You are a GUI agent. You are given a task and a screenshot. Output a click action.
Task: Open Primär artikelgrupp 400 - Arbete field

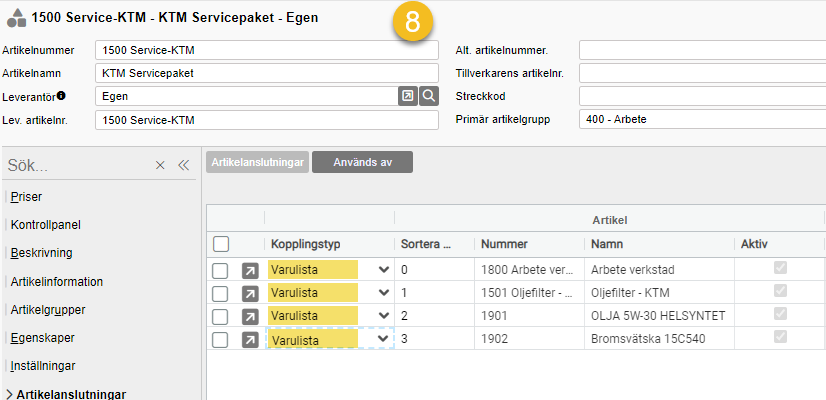tap(702, 120)
